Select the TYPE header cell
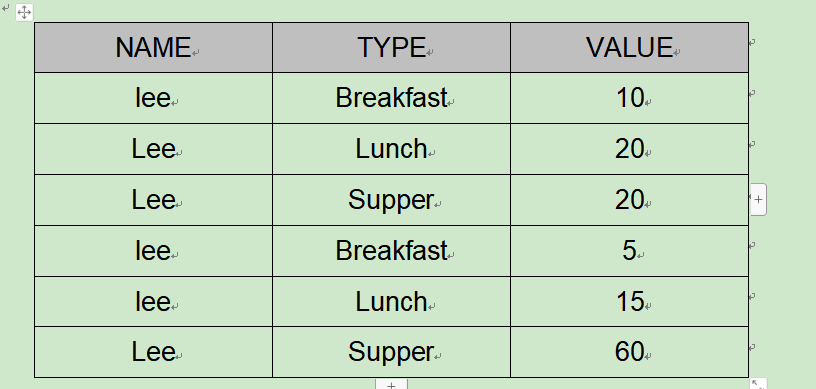The image size is (816, 389). click(x=391, y=47)
